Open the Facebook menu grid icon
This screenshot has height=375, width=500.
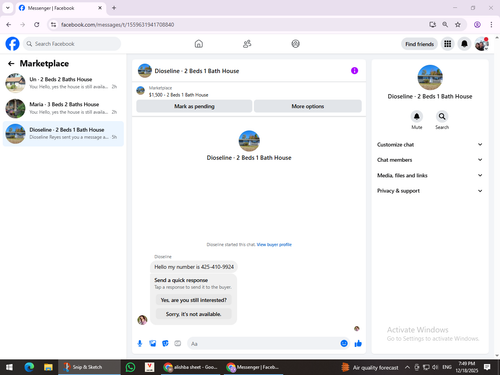tap(448, 44)
